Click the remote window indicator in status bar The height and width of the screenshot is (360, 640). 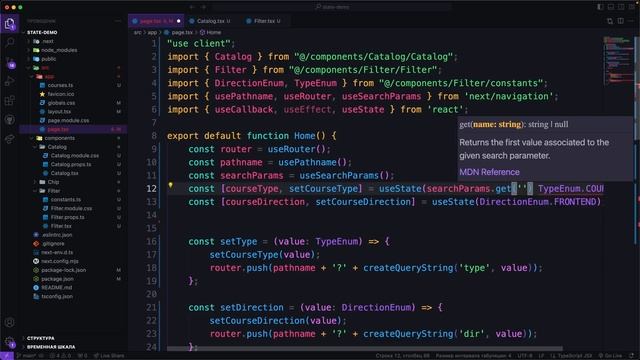click(7, 356)
